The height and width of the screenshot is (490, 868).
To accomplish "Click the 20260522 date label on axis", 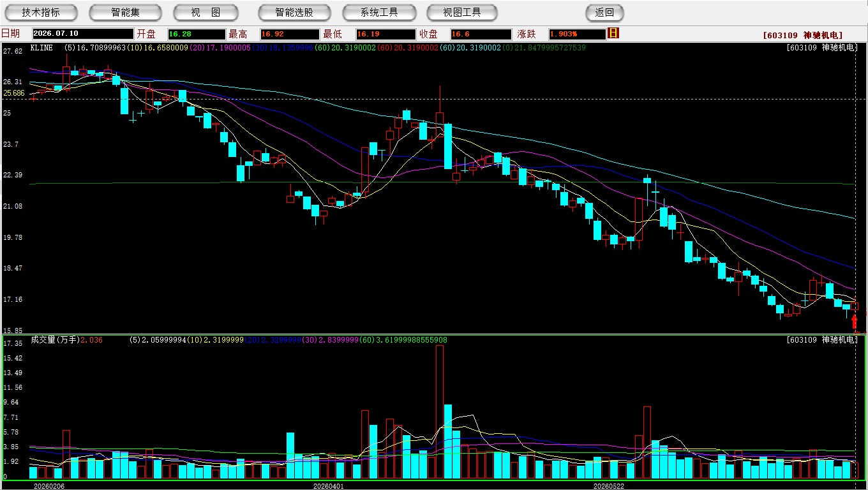I will pyautogui.click(x=608, y=486).
